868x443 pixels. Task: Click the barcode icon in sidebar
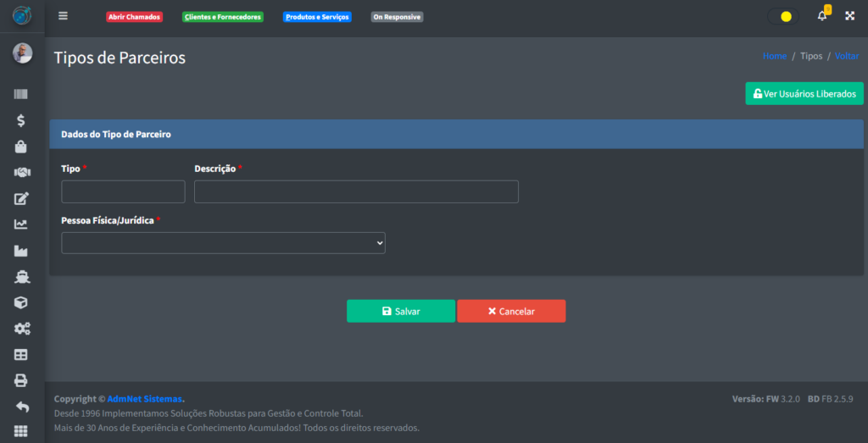coord(21,94)
